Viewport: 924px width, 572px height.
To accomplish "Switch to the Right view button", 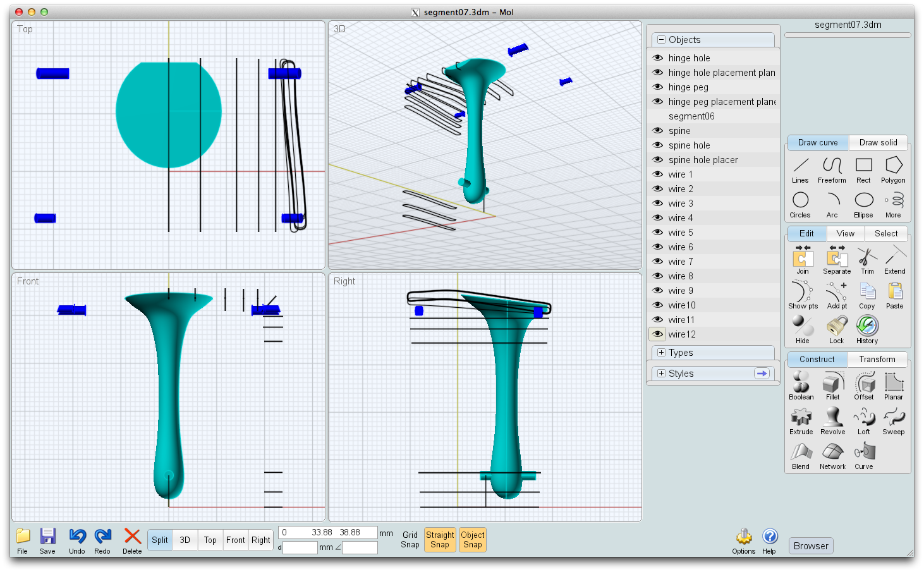I will (x=260, y=540).
